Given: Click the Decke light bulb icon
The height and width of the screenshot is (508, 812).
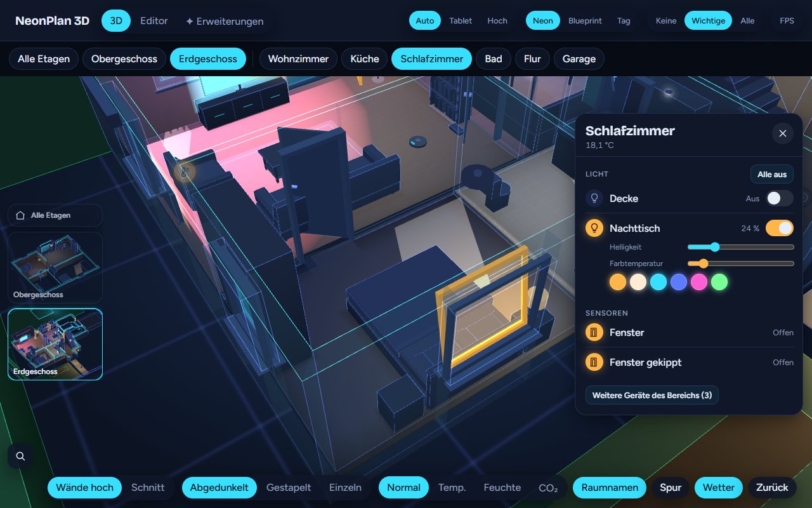Looking at the screenshot, I should click(594, 198).
